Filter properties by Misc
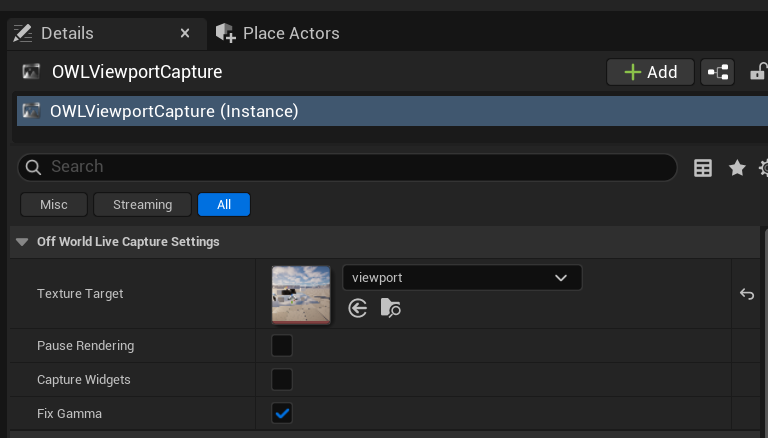Viewport: 768px width, 438px height. tap(54, 204)
